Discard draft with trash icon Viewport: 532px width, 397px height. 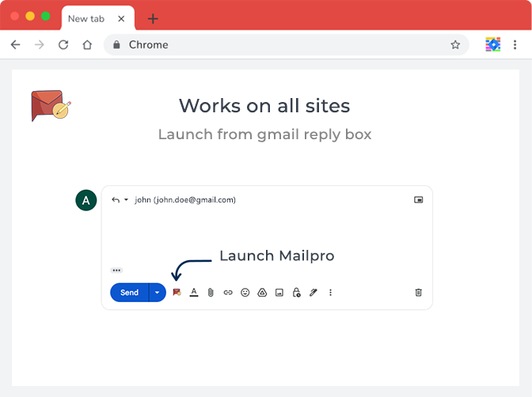pyautogui.click(x=418, y=293)
